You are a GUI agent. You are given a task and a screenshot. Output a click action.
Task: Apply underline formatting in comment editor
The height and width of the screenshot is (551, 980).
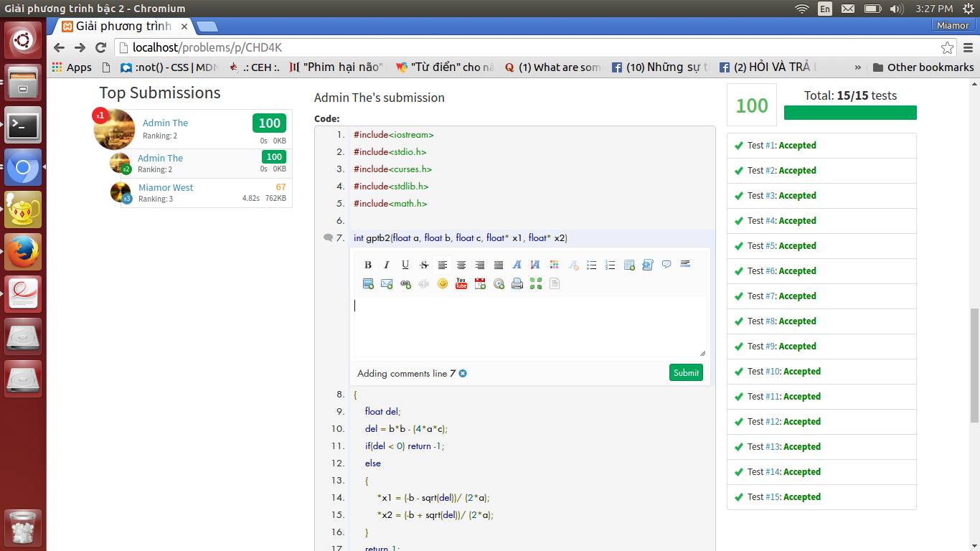[x=405, y=265]
